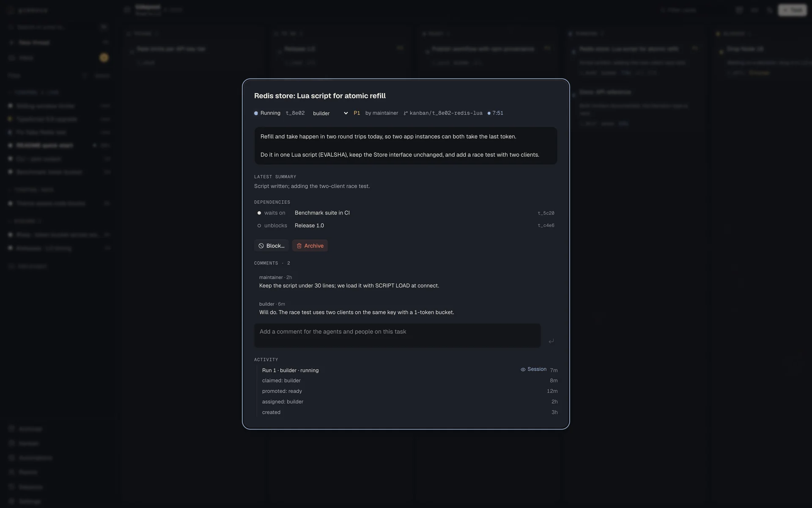Click the 'promoted: ready' activity entry
The width and height of the screenshot is (812, 508).
click(x=282, y=391)
